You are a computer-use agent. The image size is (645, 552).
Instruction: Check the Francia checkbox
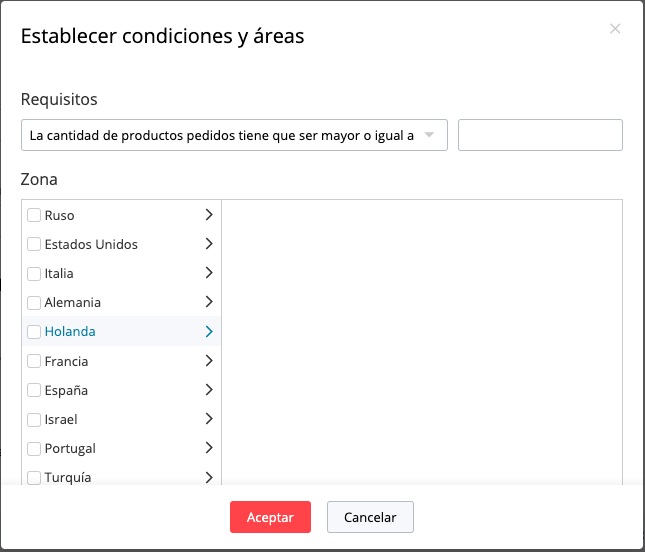coord(34,361)
